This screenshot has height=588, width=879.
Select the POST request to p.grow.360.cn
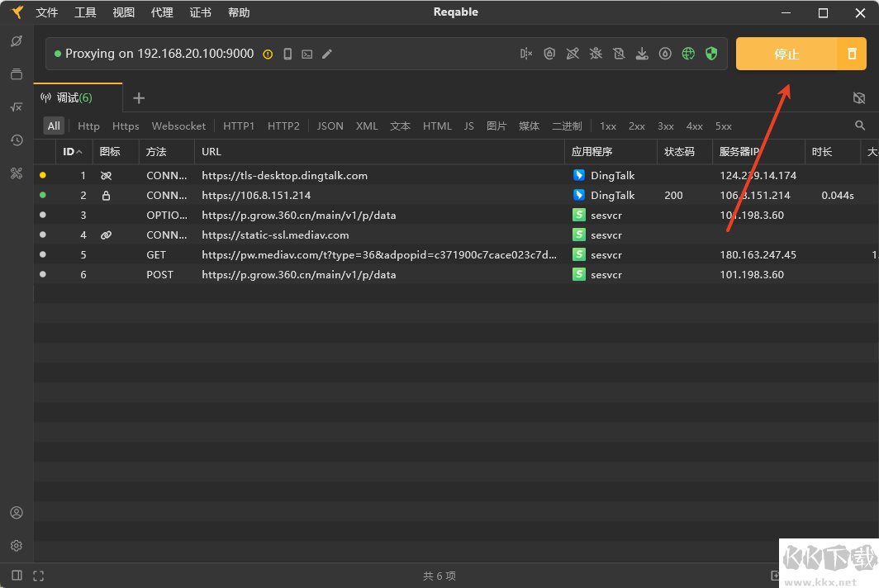click(297, 274)
